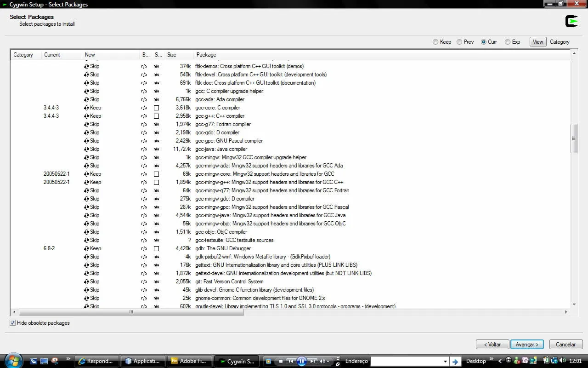
Task: Click the Package column header
Action: [381, 55]
